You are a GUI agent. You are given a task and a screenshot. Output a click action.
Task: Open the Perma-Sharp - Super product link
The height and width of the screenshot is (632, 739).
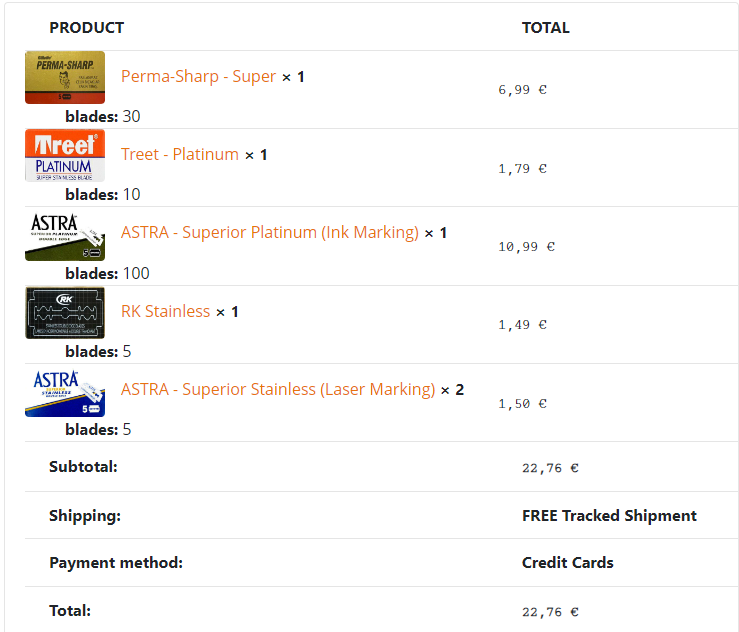[198, 77]
